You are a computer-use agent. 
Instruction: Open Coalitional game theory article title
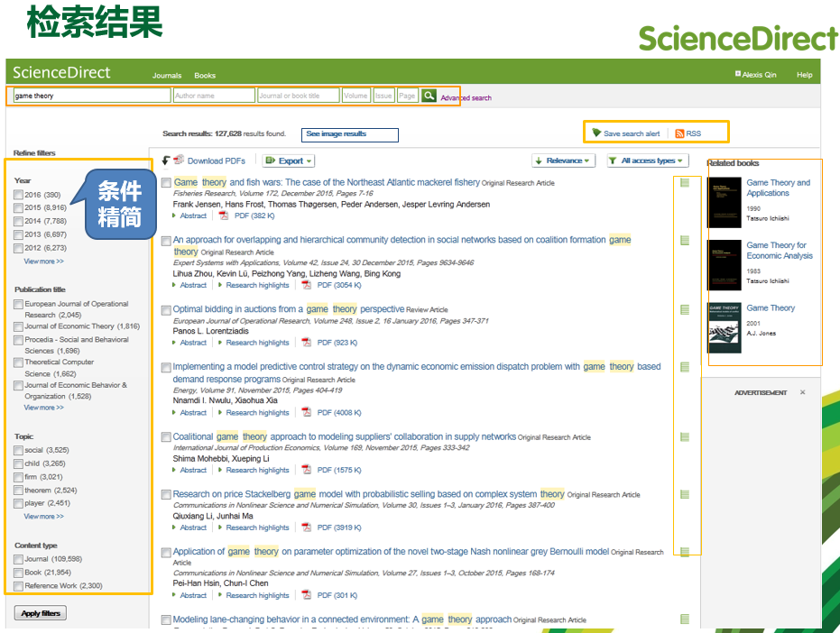345,436
